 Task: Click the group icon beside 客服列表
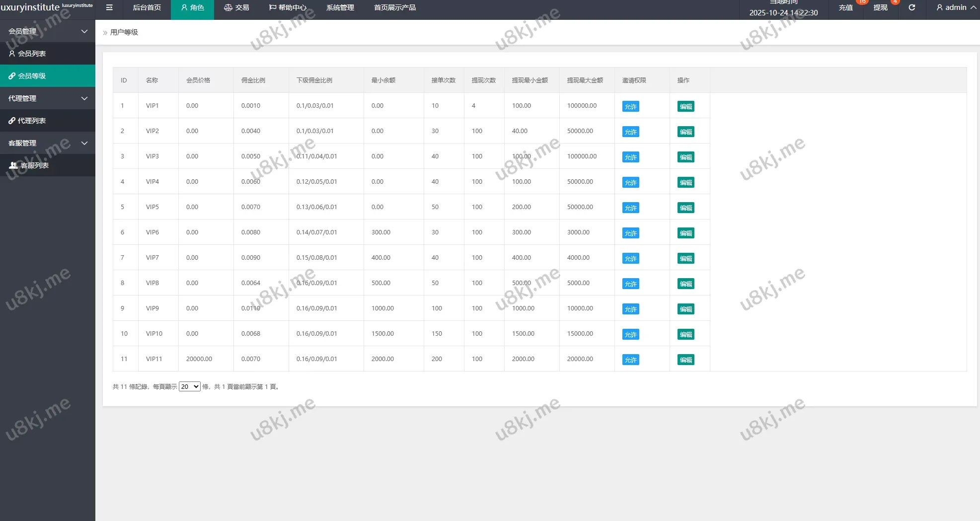(x=13, y=165)
